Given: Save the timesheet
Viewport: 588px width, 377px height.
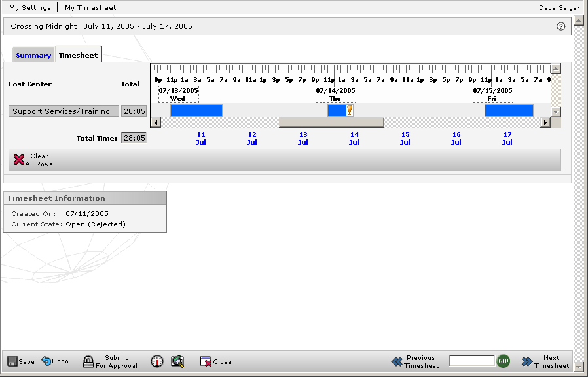Looking at the screenshot, I should coord(20,361).
